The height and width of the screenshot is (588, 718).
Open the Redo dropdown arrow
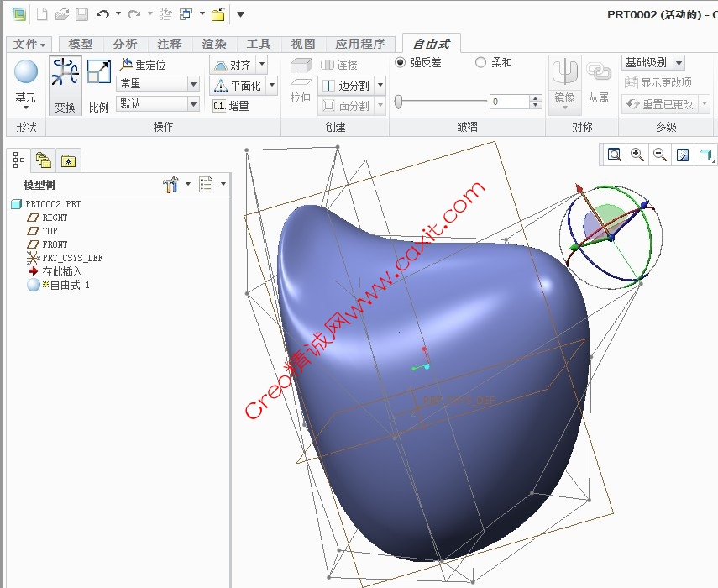(x=149, y=13)
